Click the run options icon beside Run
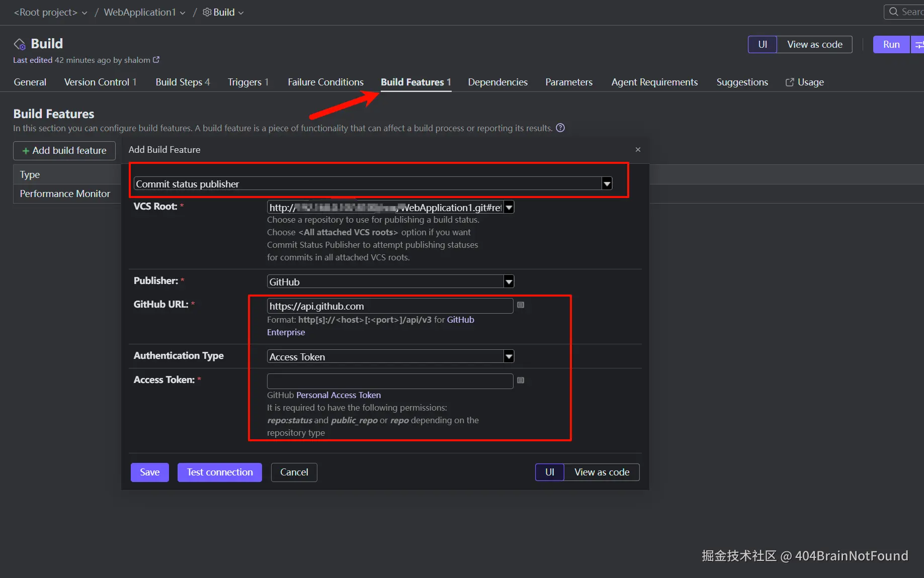 coord(918,45)
